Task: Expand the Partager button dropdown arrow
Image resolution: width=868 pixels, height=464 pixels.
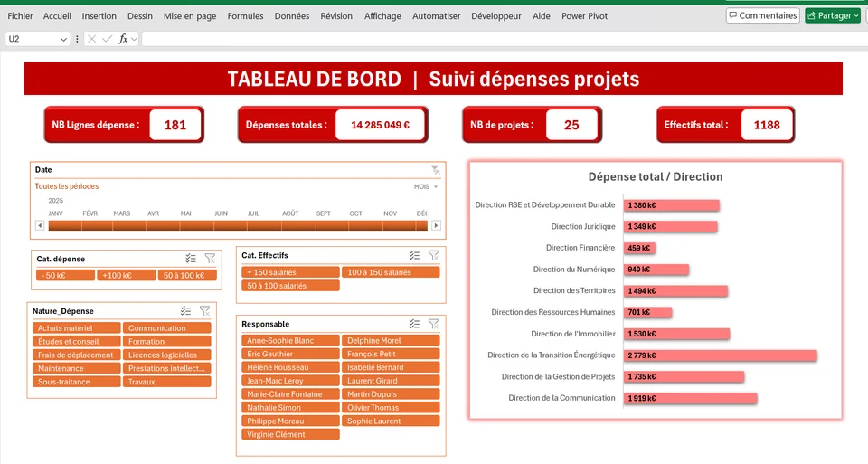Action: coord(856,16)
